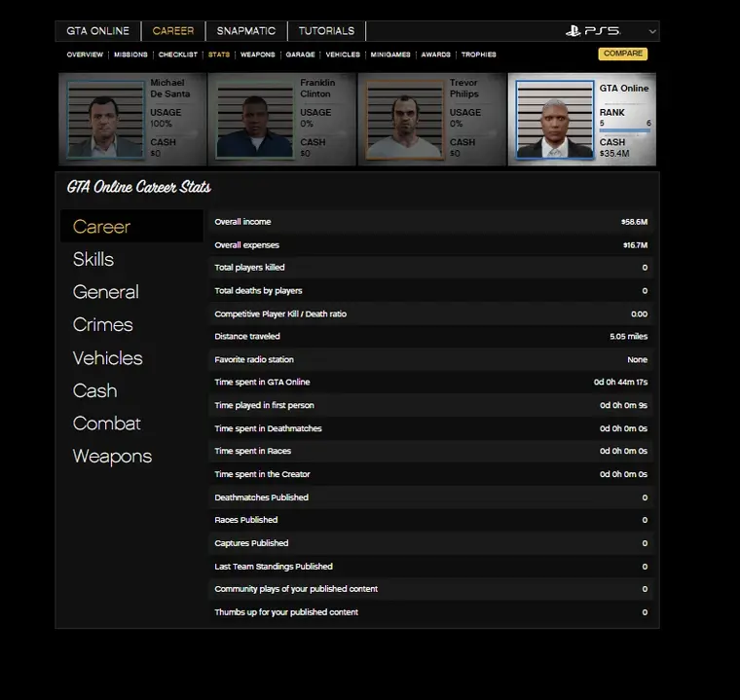The width and height of the screenshot is (740, 700).
Task: Open the VEHICLES sub-menu in top bar
Action: 343,55
